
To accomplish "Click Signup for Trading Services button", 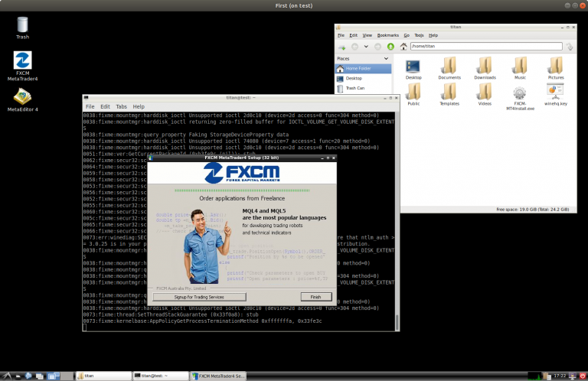I will pos(198,296).
